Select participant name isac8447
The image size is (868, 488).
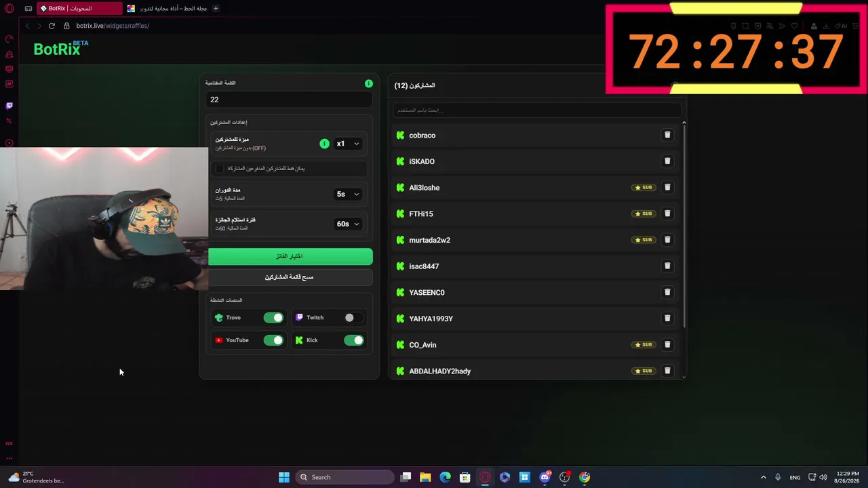(424, 266)
